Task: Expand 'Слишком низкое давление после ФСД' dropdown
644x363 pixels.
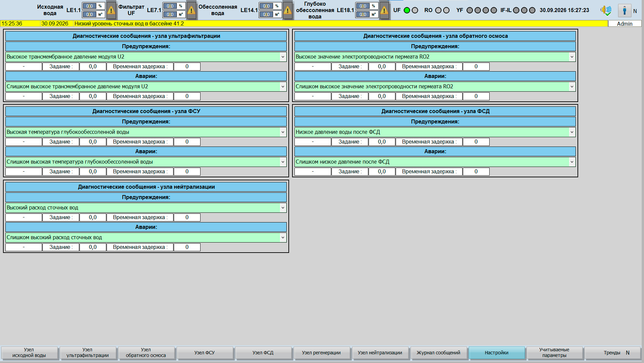Action: click(572, 162)
